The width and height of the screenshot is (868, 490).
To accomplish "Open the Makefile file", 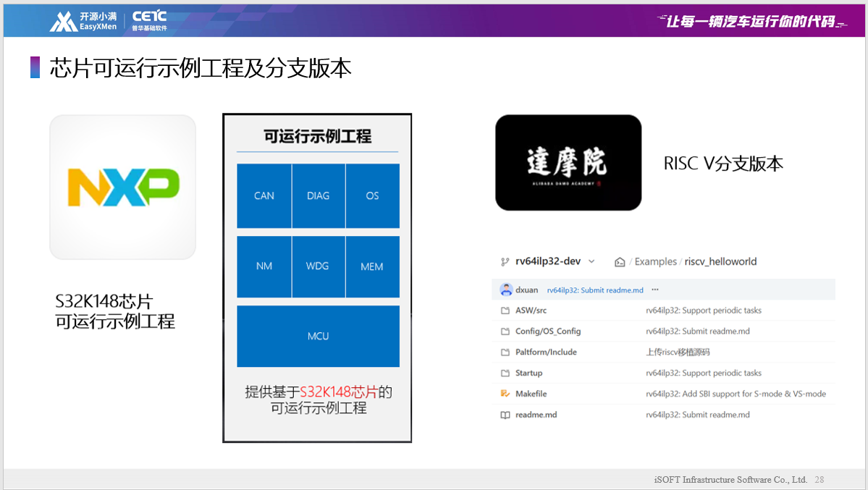I will 531,394.
